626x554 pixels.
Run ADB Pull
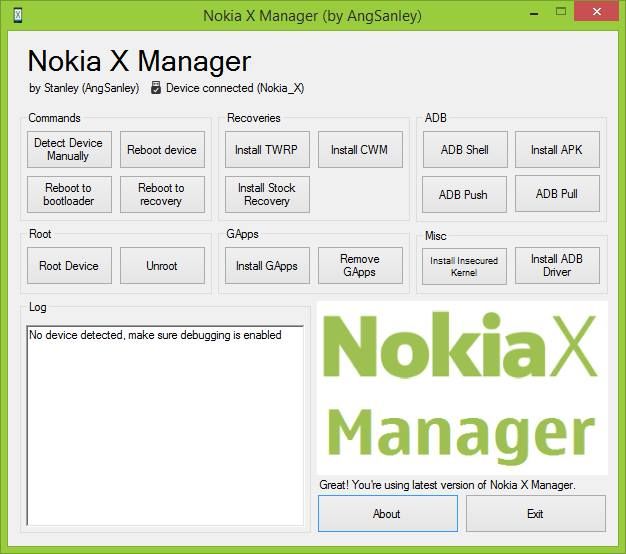coord(557,194)
